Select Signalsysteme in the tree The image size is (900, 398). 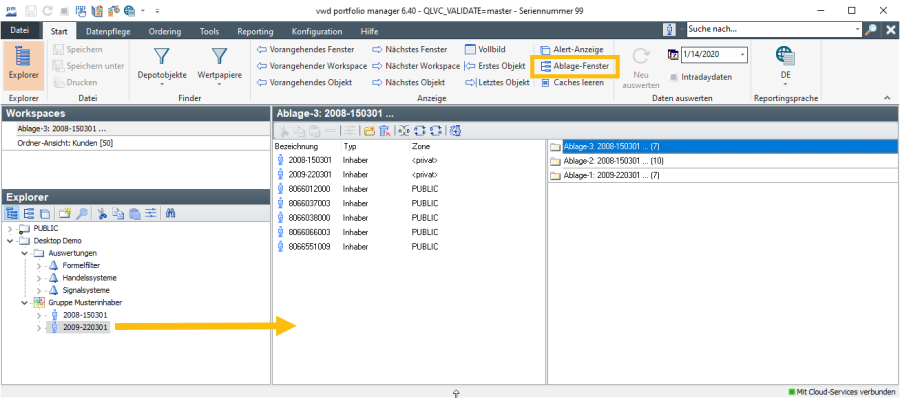tap(86, 291)
